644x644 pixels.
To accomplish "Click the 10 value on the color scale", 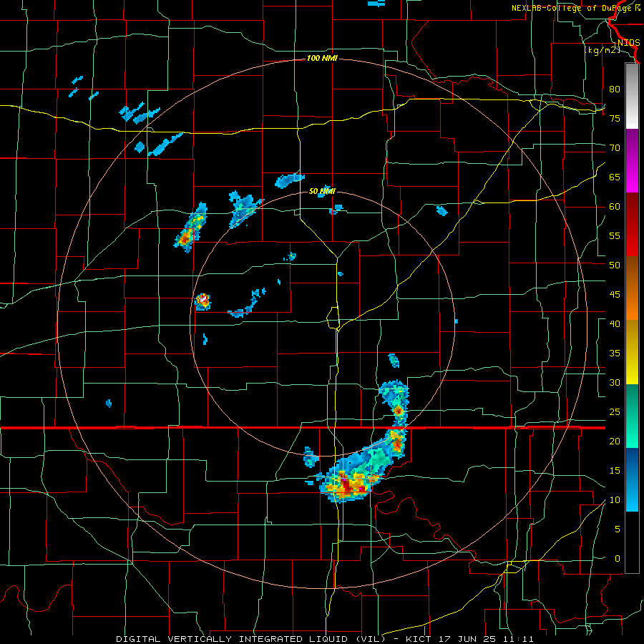I will point(615,500).
